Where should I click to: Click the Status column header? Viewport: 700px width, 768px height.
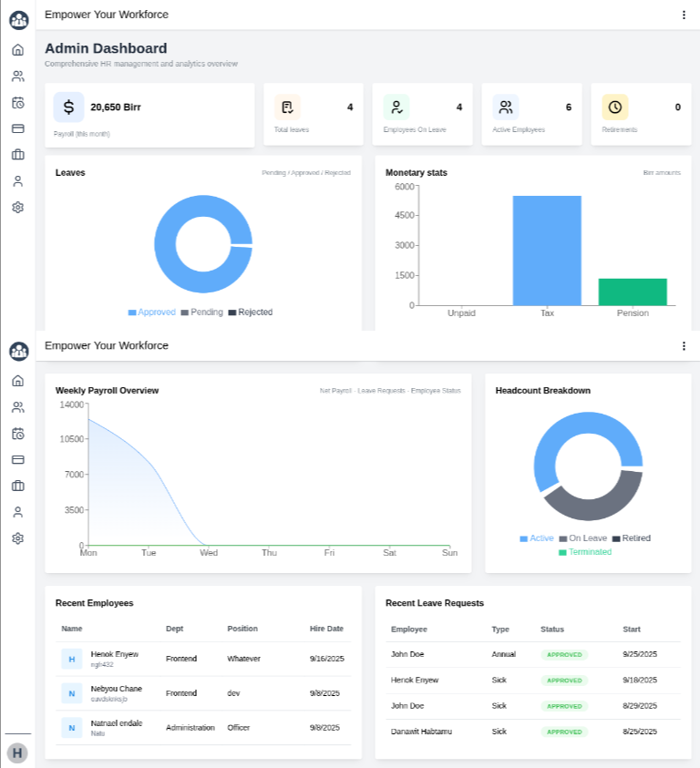[x=552, y=630]
